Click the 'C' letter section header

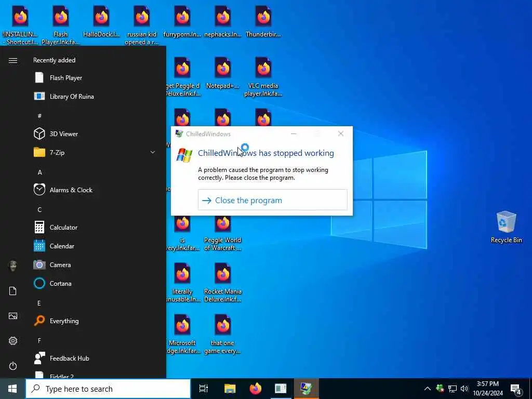(39, 210)
